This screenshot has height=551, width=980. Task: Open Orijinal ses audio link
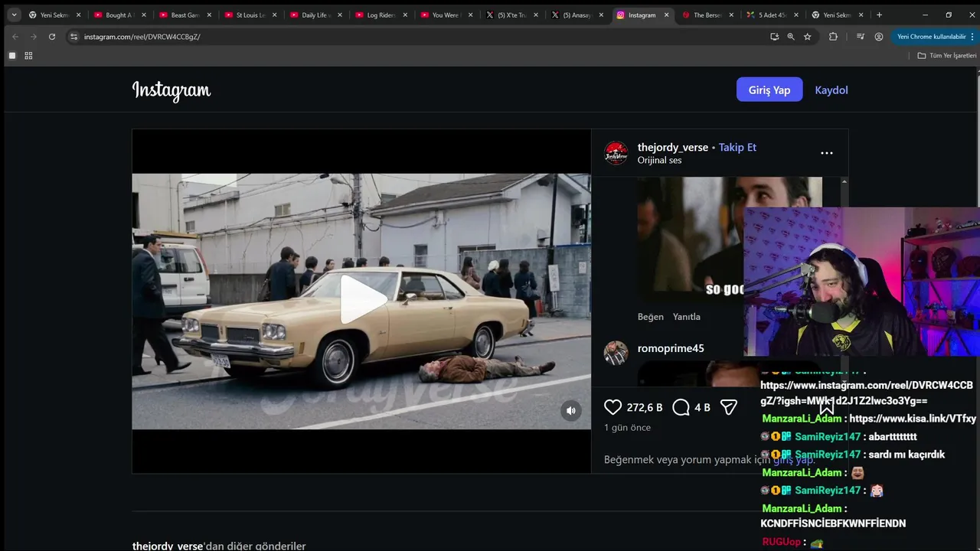[659, 160]
